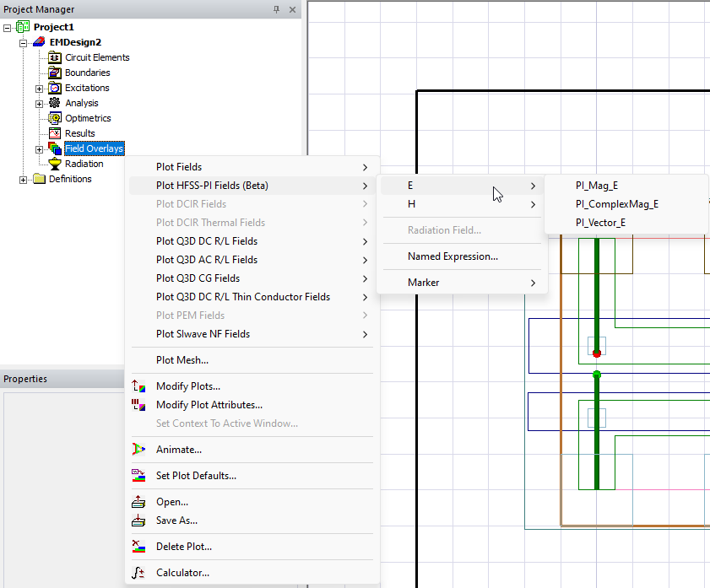This screenshot has width=710, height=588.
Task: Click the Field Overlays icon
Action: [x=55, y=148]
